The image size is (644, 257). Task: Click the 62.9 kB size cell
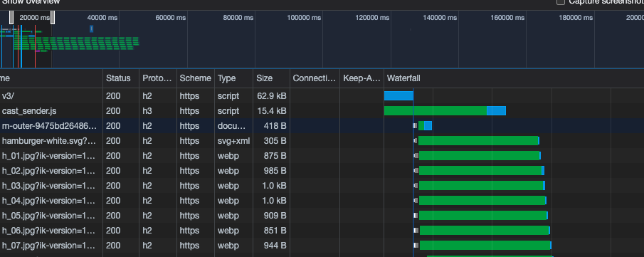(271, 96)
